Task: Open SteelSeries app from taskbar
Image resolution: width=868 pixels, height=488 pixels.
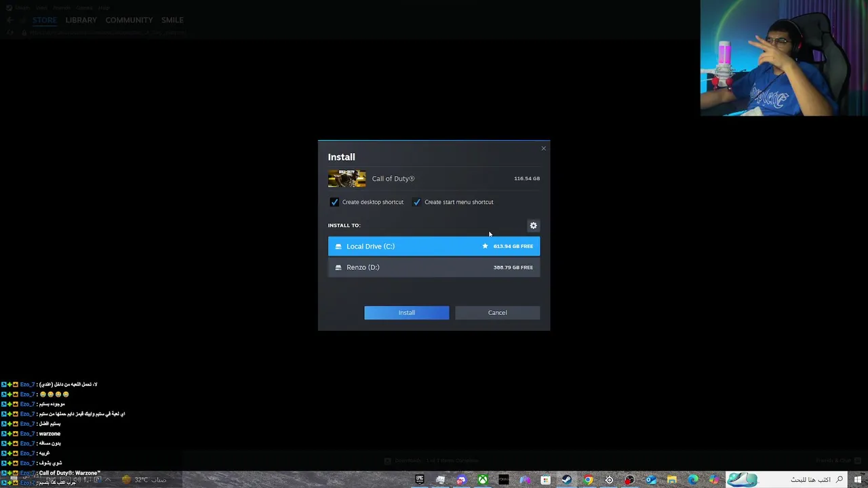Action: click(x=609, y=480)
